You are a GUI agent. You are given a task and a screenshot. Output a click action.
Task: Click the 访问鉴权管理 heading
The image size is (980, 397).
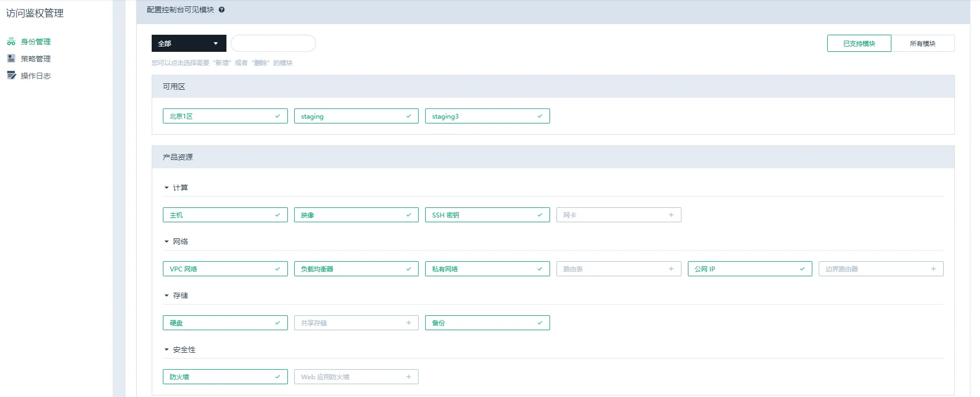click(x=35, y=13)
